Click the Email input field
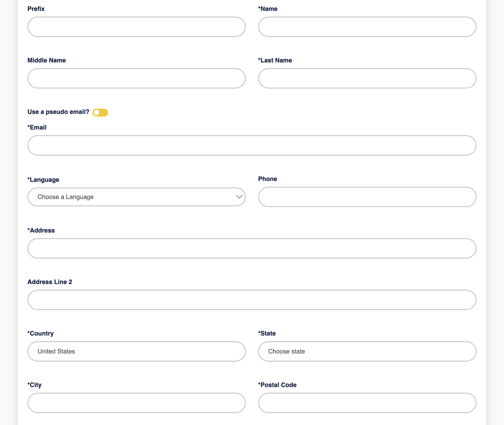The image size is (504, 425). [251, 145]
